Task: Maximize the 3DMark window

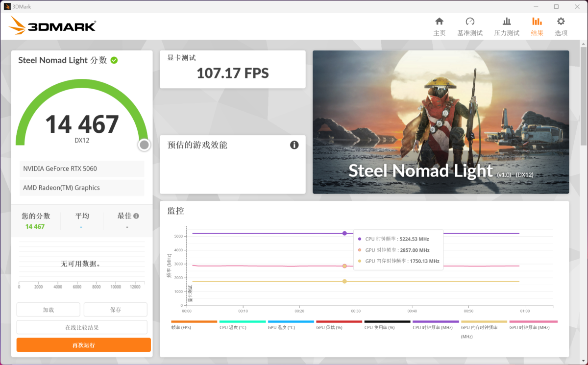Action: click(556, 6)
